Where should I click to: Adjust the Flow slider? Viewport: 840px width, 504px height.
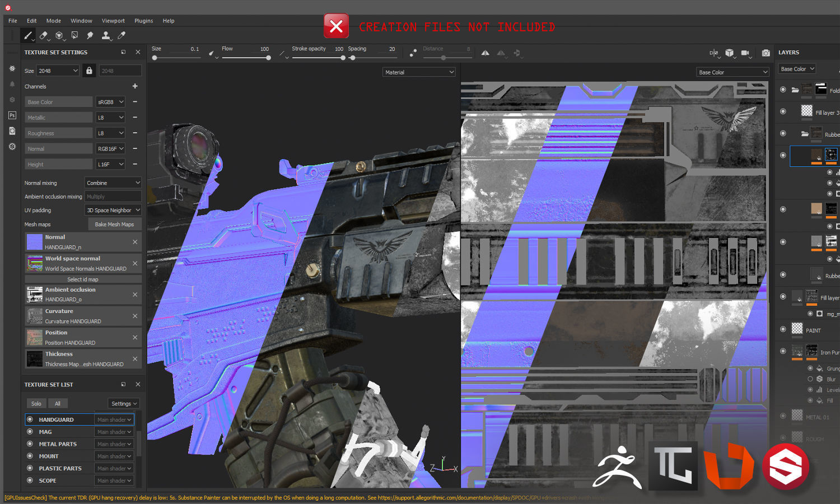coord(245,58)
